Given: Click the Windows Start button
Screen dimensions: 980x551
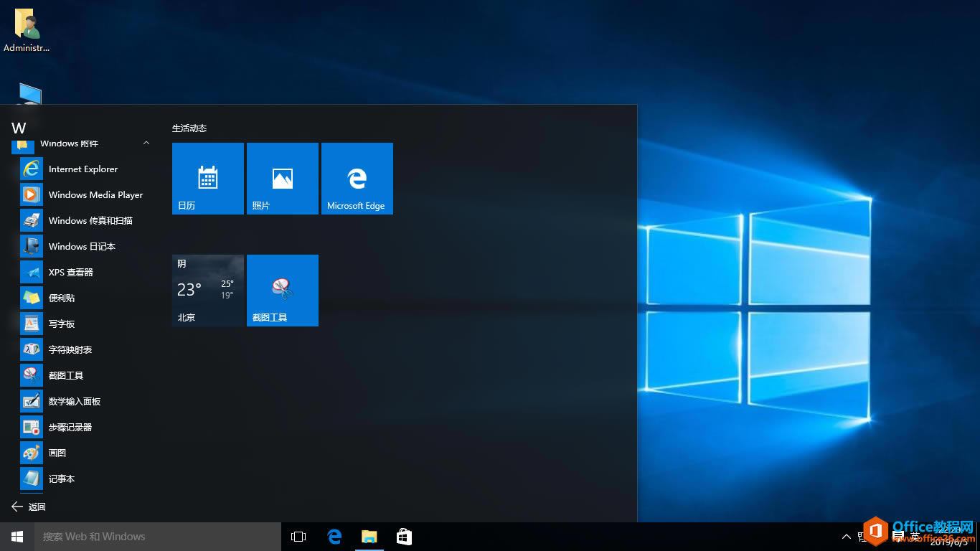Looking at the screenshot, I should pyautogui.click(x=17, y=537).
